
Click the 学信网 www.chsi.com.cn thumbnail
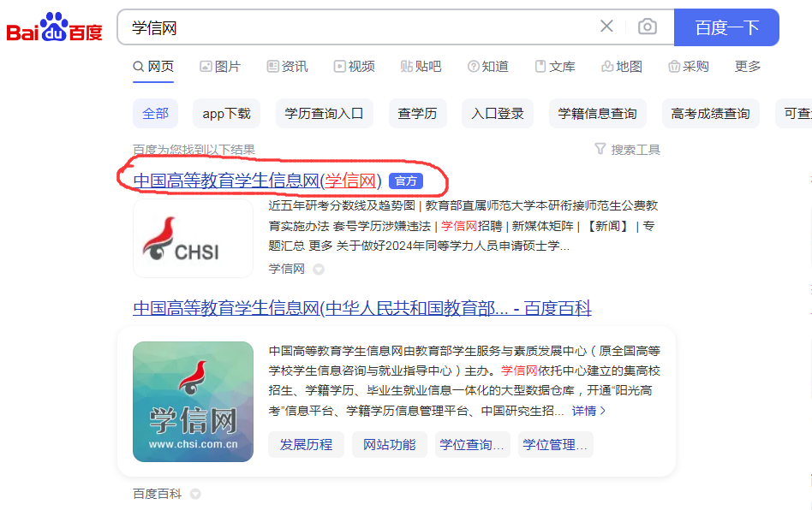pyautogui.click(x=194, y=401)
